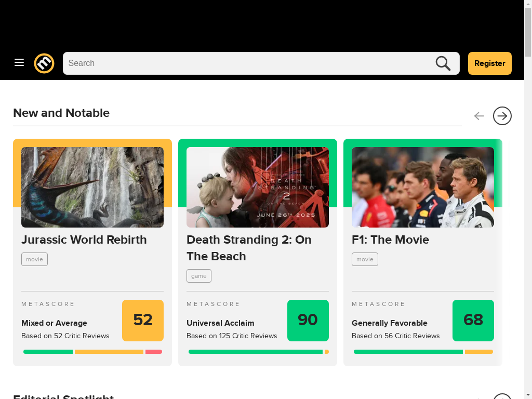
Task: Click the game tag under Death Stranding 2
Action: tap(199, 276)
